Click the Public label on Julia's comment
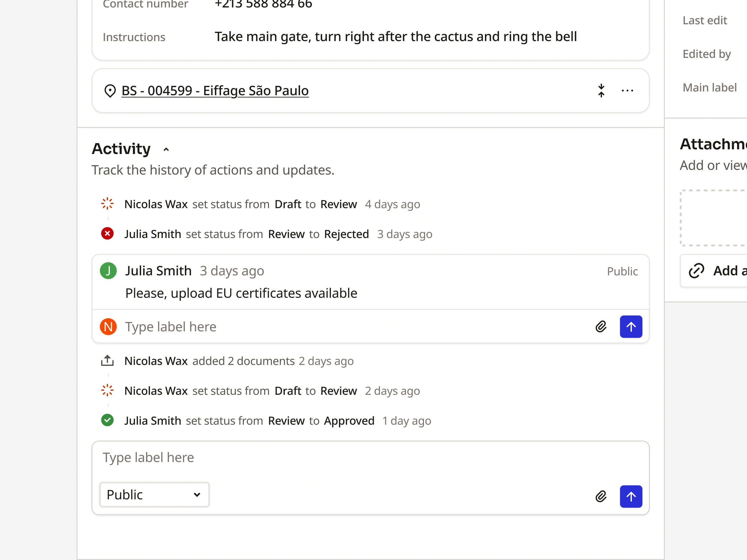 pyautogui.click(x=622, y=271)
